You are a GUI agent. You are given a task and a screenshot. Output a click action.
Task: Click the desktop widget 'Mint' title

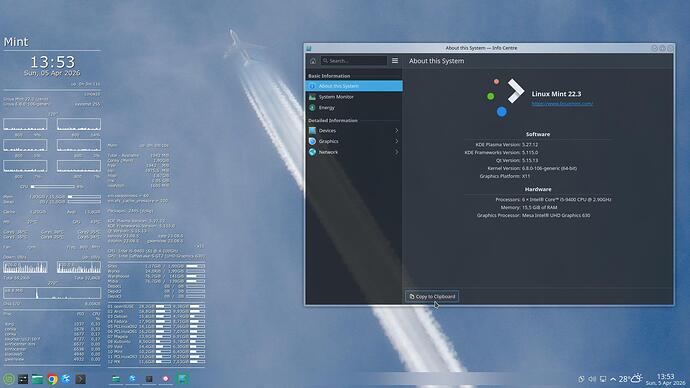(x=16, y=42)
